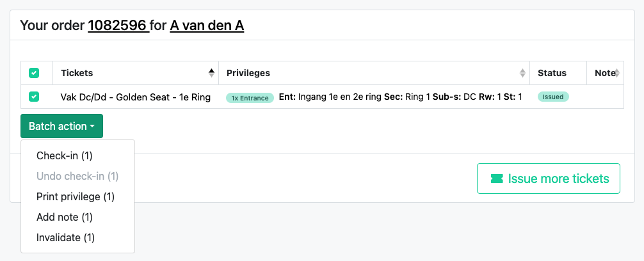The image size is (644, 261).
Task: Open customer A van den A link
Action: click(x=207, y=26)
